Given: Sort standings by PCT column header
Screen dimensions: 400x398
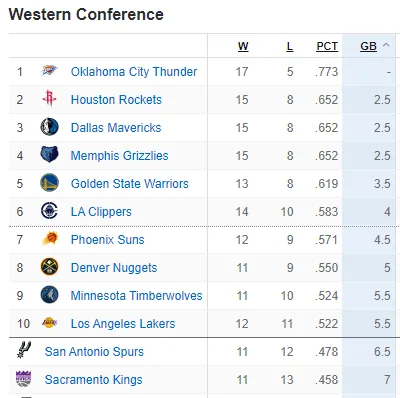Looking at the screenshot, I should [327, 46].
